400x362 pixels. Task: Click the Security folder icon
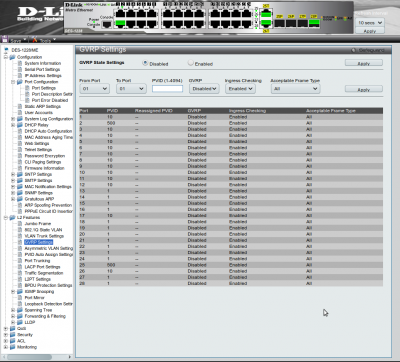click(x=13, y=335)
